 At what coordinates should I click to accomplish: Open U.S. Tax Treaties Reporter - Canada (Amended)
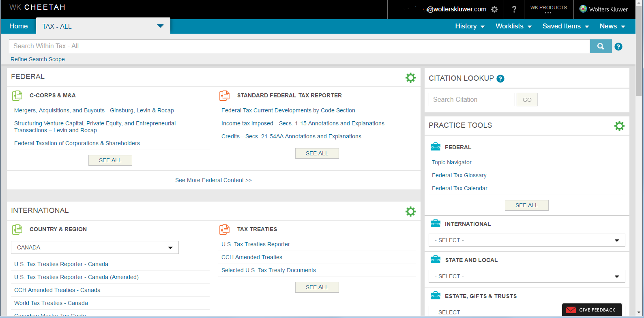click(76, 277)
